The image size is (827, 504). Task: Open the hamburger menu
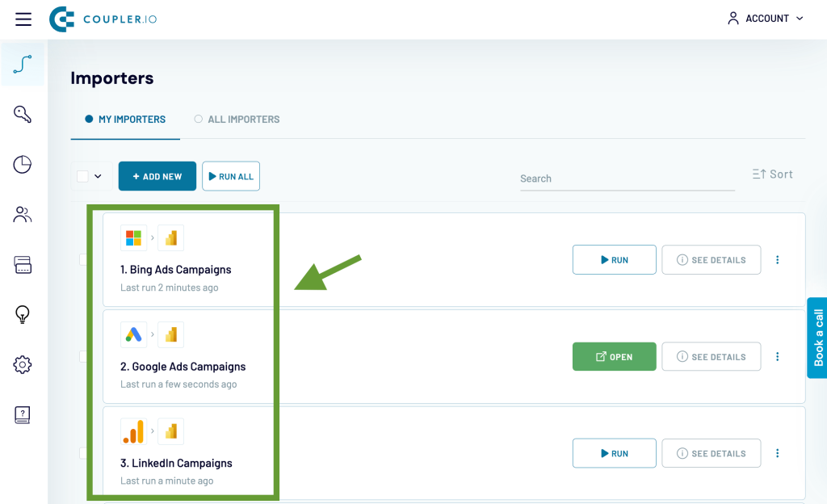pyautogui.click(x=23, y=19)
